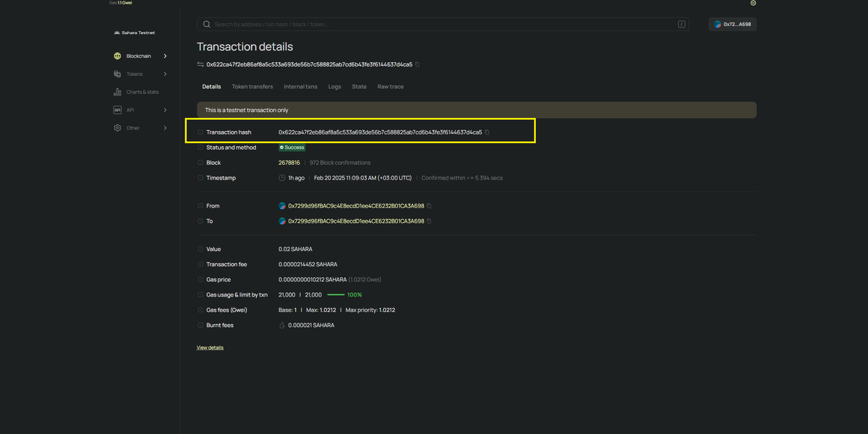Copy the Transaction hash row value

pyautogui.click(x=488, y=132)
